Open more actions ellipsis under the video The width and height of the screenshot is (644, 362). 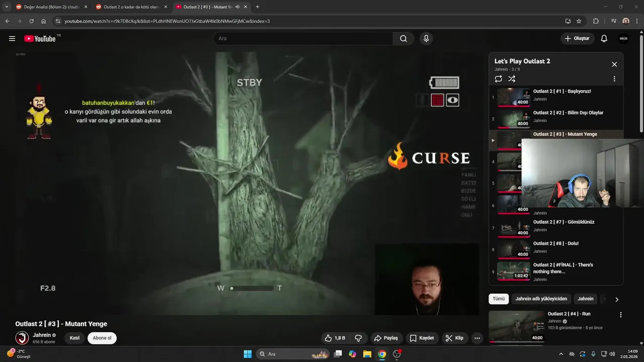[477, 338]
